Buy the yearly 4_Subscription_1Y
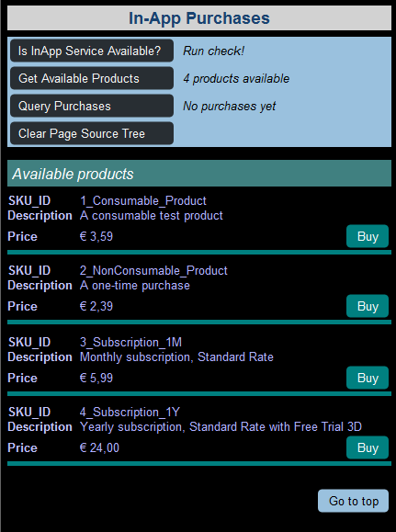This screenshot has height=532, width=396. (x=368, y=447)
